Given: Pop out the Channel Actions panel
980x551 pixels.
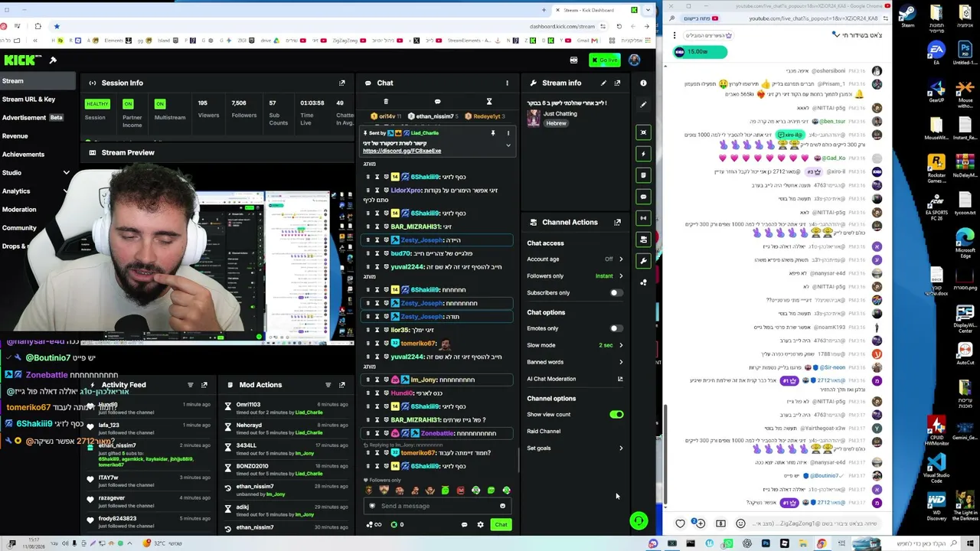Looking at the screenshot, I should pos(617,222).
